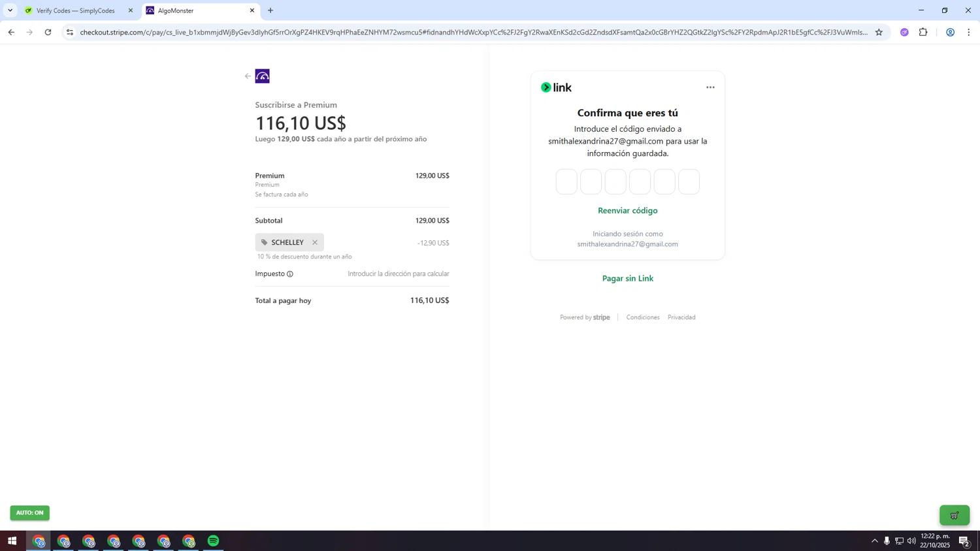Open the Chrome three-dot menu
Screen dimensions: 980x551
(x=969, y=32)
